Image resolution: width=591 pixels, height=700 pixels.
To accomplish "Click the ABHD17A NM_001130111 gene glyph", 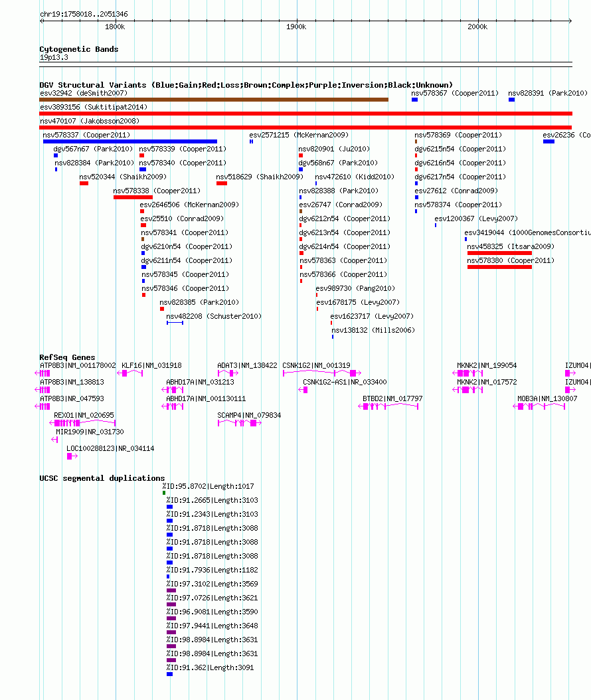I will tap(172, 406).
